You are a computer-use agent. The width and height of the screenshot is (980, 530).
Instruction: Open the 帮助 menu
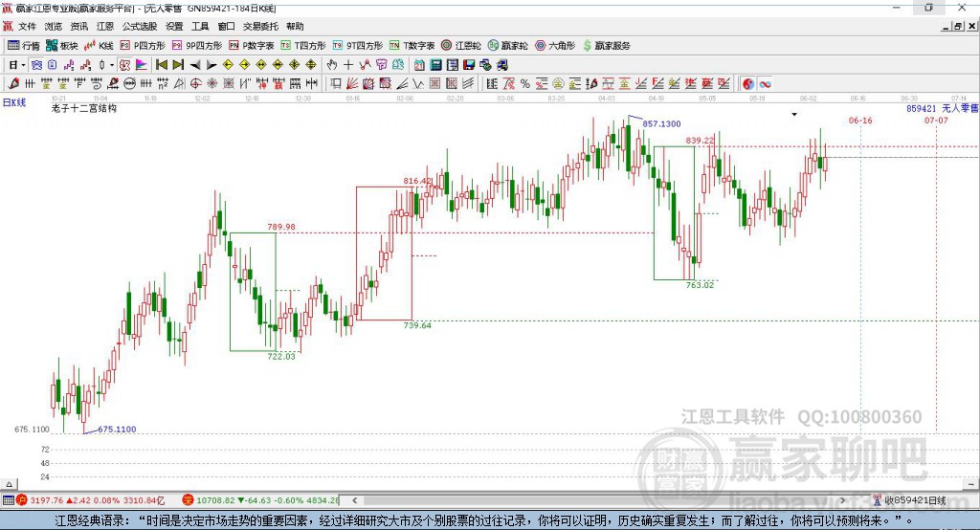tap(295, 26)
